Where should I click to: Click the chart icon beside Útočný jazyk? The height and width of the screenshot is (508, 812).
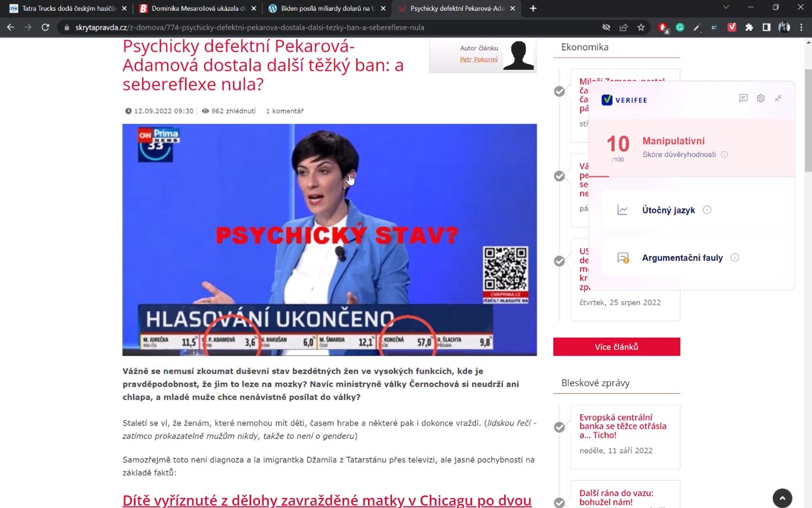pyautogui.click(x=622, y=210)
